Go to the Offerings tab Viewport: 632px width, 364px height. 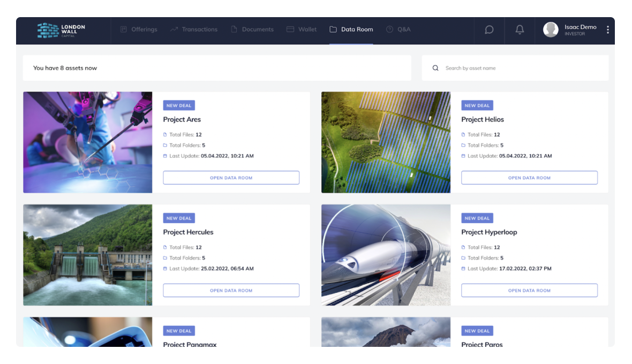[139, 29]
